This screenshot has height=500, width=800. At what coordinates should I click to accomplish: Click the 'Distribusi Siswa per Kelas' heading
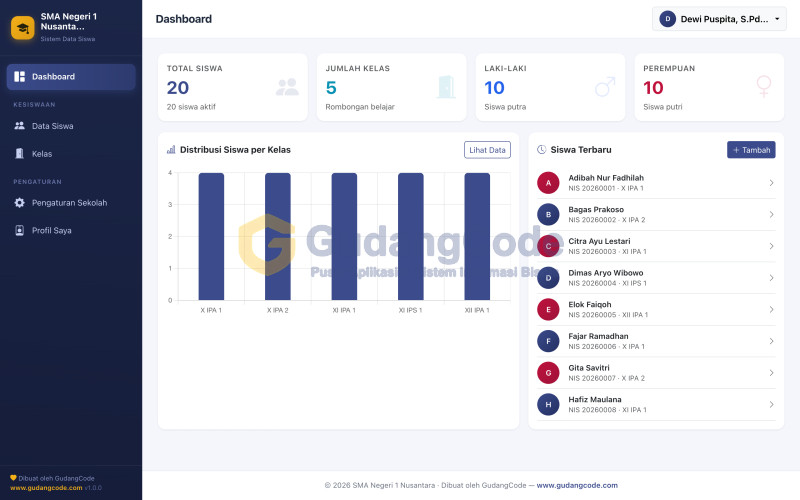tap(235, 149)
